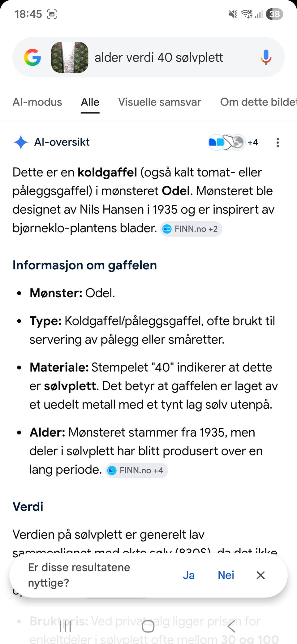297x644 pixels.
Task: Show the source icons with +4
Action: (234, 142)
